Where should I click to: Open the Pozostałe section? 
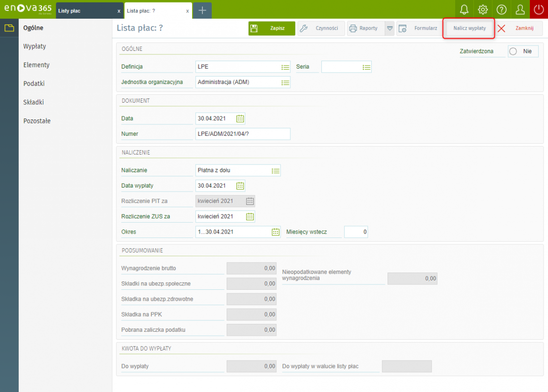click(37, 121)
